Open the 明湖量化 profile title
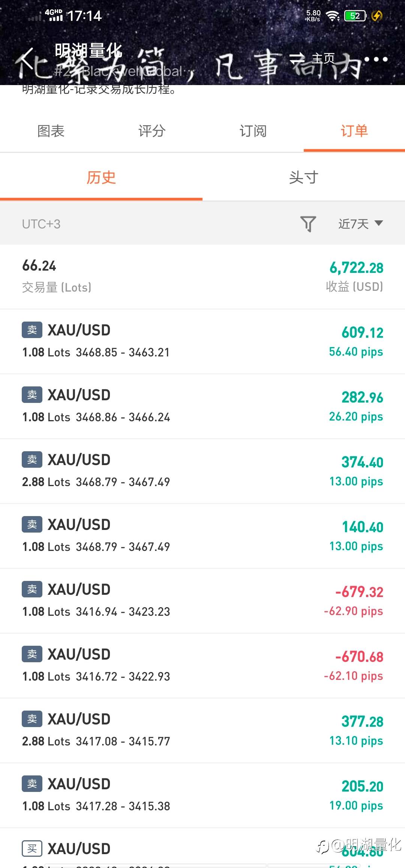The image size is (405, 868). click(88, 50)
